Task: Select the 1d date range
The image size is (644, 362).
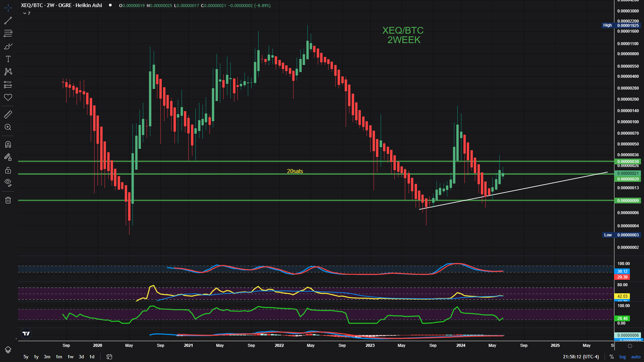Action: pyautogui.click(x=92, y=357)
